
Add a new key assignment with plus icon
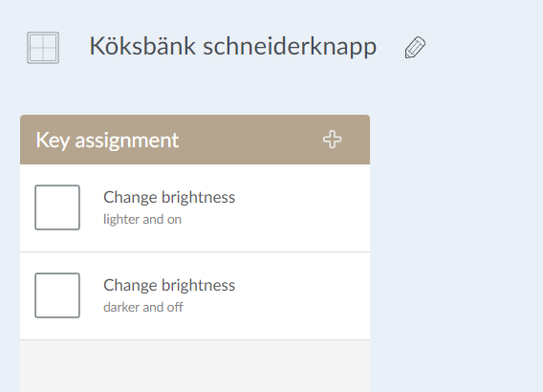pos(332,140)
